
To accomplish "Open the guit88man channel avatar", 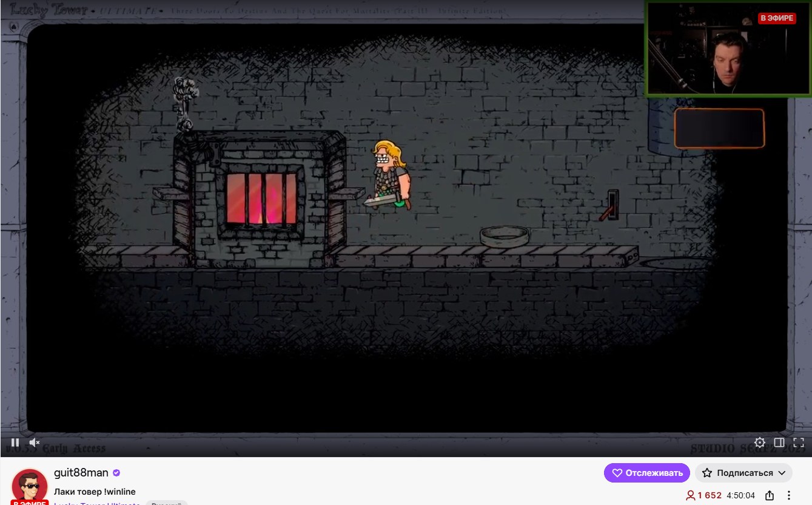I will [30, 487].
